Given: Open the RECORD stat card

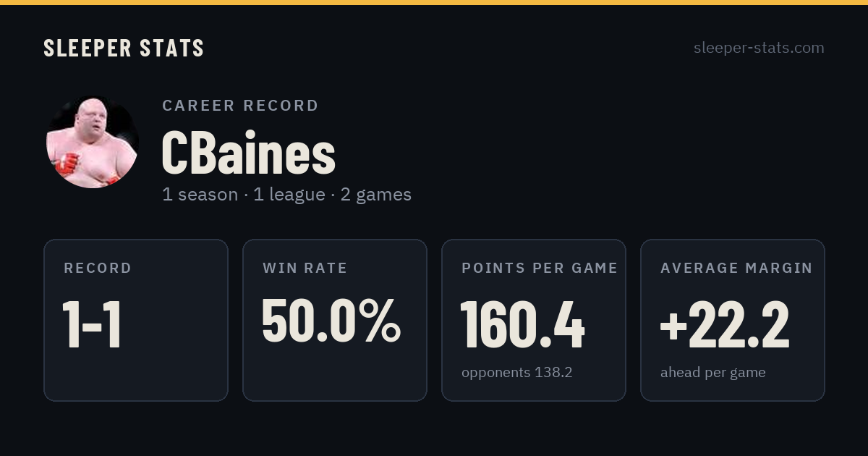Looking at the screenshot, I should pos(136,320).
